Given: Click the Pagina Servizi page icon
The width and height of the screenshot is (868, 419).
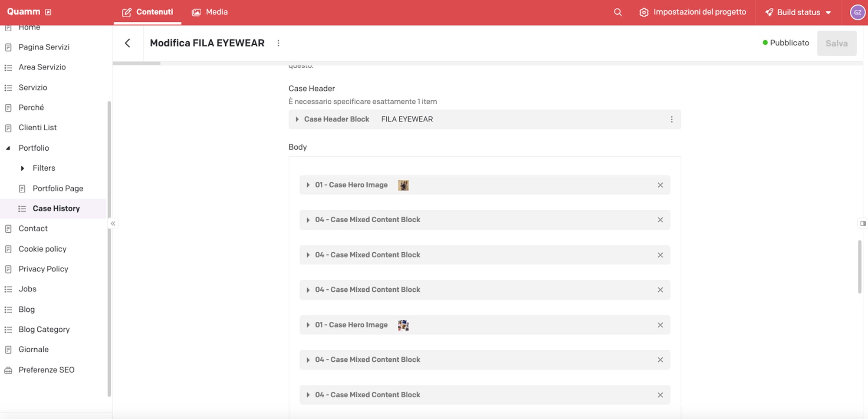Looking at the screenshot, I should [x=8, y=47].
